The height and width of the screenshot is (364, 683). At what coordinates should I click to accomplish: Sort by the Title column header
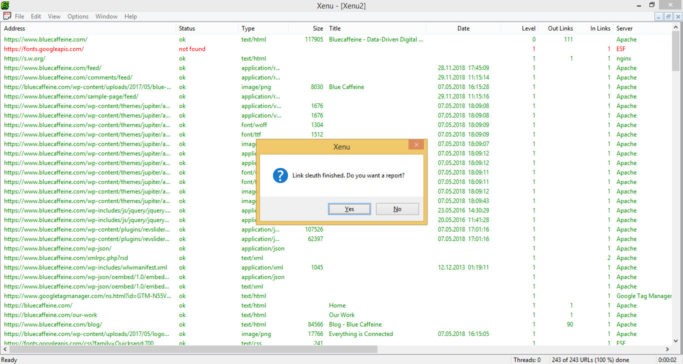coord(335,28)
